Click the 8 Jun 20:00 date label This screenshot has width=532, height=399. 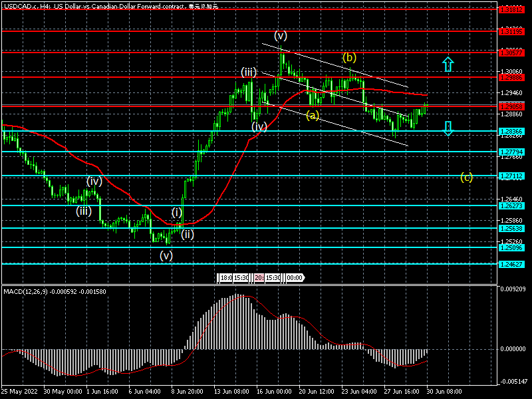pos(188,392)
